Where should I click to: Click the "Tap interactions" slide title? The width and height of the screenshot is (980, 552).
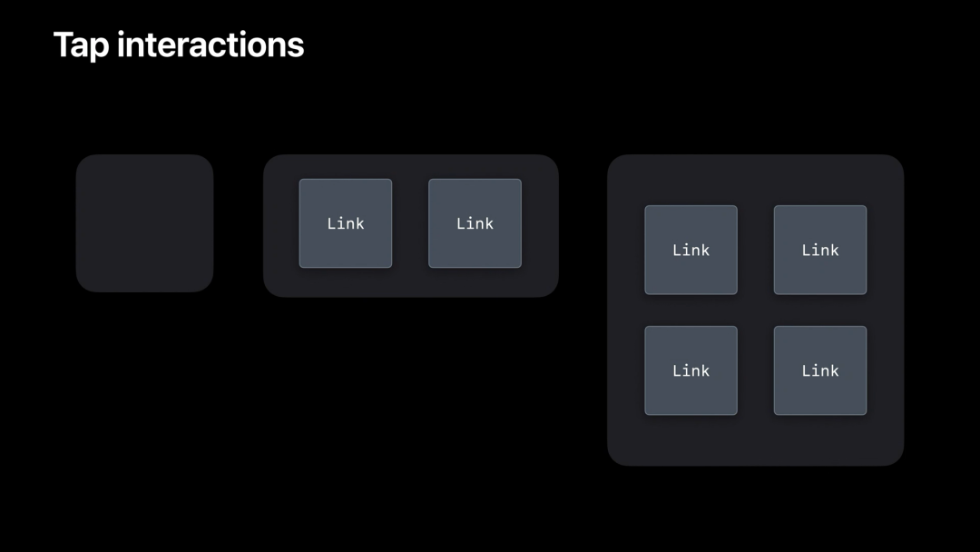179,45
